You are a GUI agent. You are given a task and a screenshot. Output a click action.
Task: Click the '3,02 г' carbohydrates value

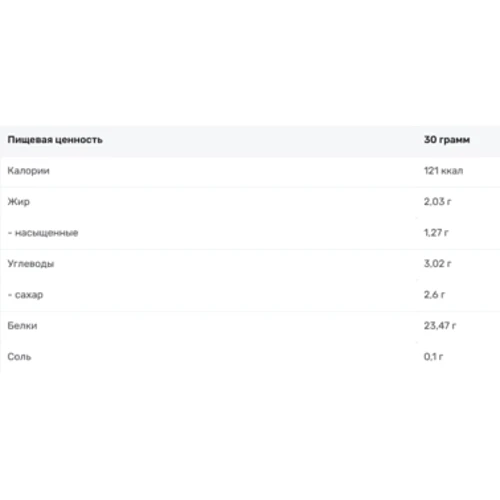(x=437, y=264)
